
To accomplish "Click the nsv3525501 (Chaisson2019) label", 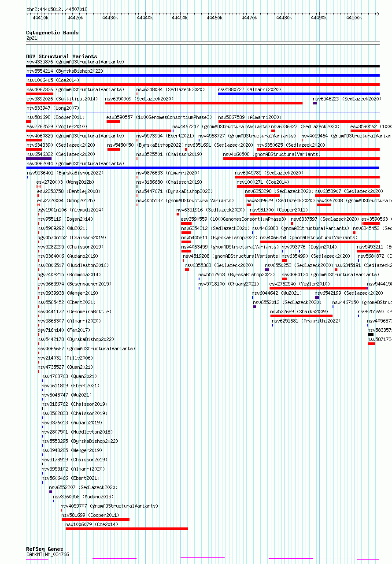I will point(169,154).
